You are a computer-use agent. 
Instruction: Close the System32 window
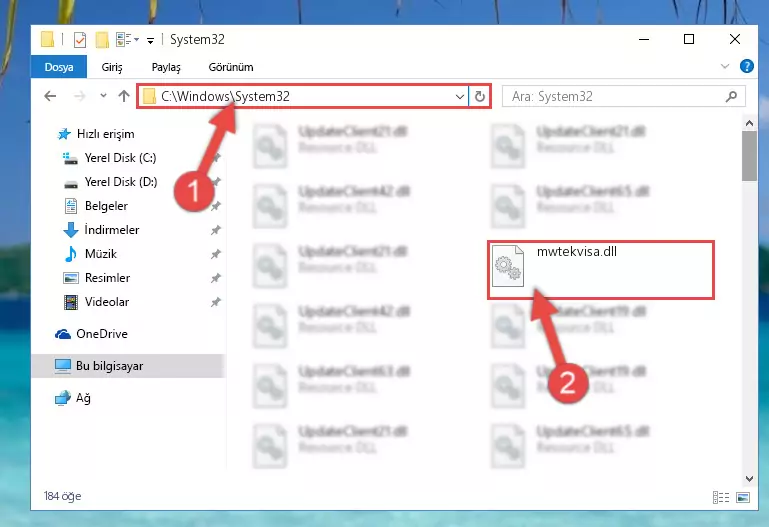(735, 39)
